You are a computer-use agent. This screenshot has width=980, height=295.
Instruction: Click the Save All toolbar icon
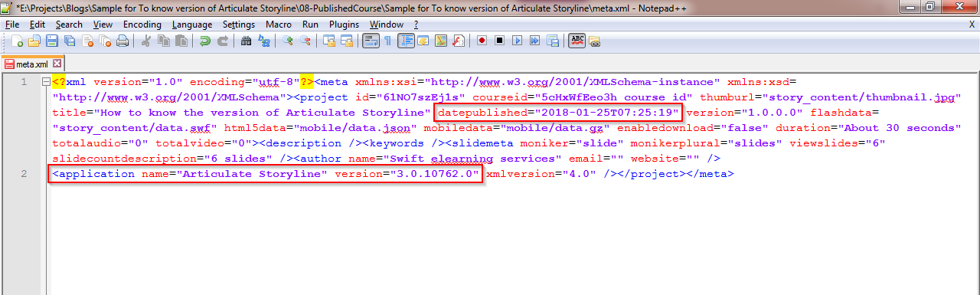[x=69, y=40]
